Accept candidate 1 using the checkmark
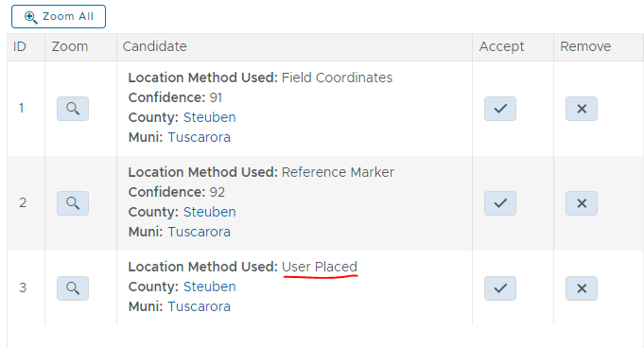The height and width of the screenshot is (348, 644). [500, 109]
